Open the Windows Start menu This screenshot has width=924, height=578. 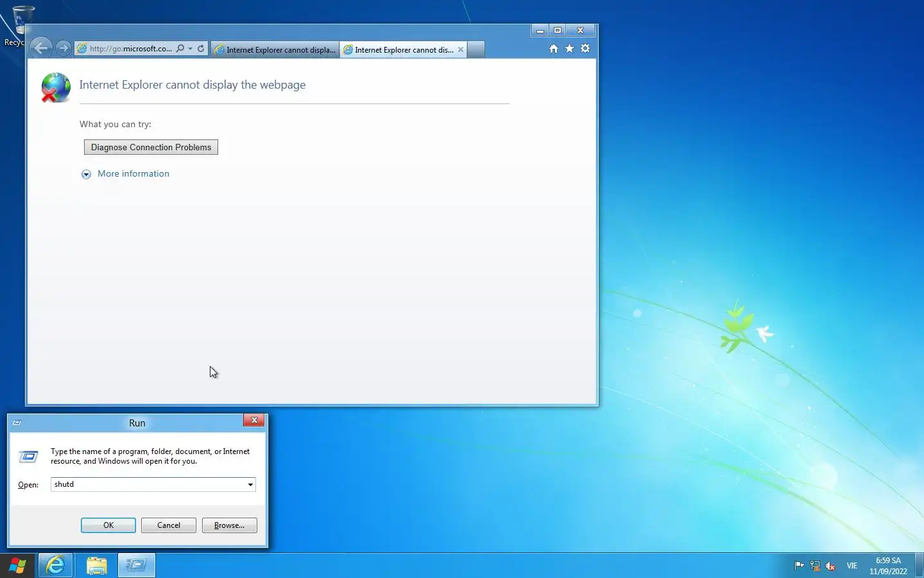[17, 565]
